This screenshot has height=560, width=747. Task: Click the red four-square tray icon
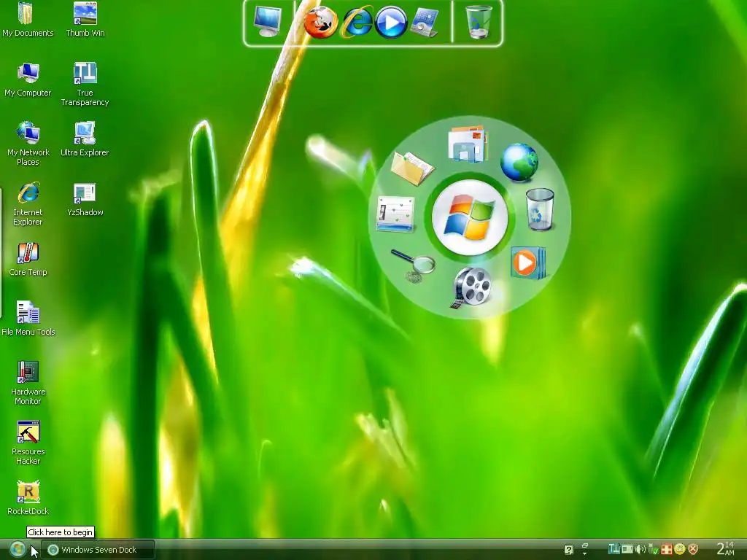(x=666, y=550)
